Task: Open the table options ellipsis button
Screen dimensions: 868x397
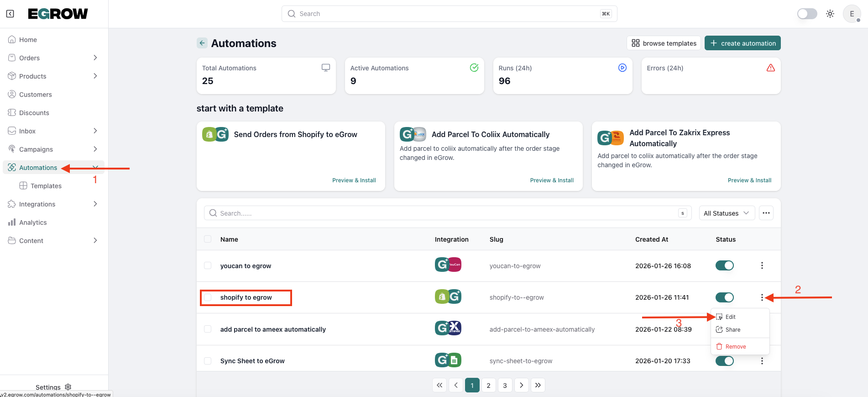Action: pyautogui.click(x=766, y=213)
